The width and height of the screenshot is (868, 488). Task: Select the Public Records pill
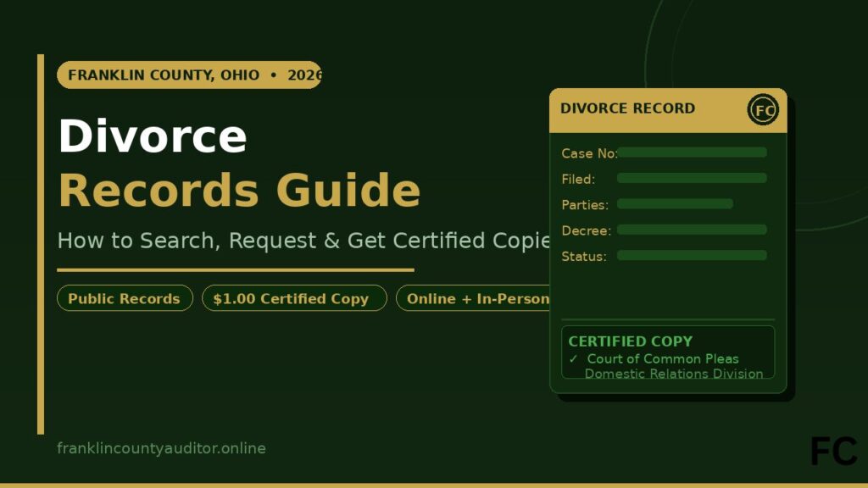pyautogui.click(x=125, y=298)
